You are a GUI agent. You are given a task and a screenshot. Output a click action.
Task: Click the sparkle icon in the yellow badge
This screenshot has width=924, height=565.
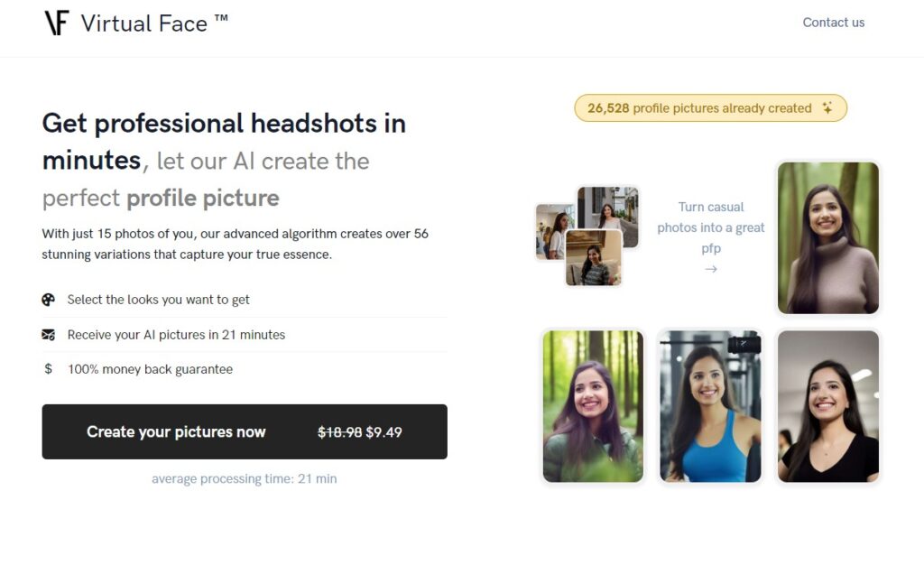[x=827, y=108]
